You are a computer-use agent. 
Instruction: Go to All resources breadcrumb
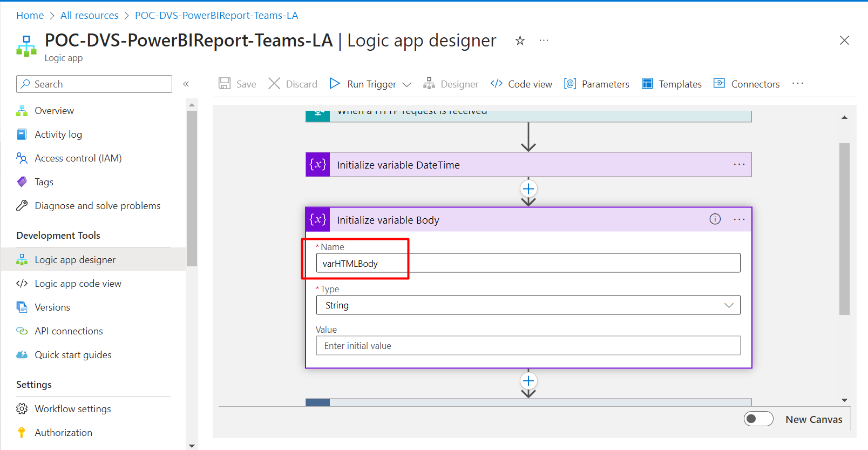(x=89, y=16)
